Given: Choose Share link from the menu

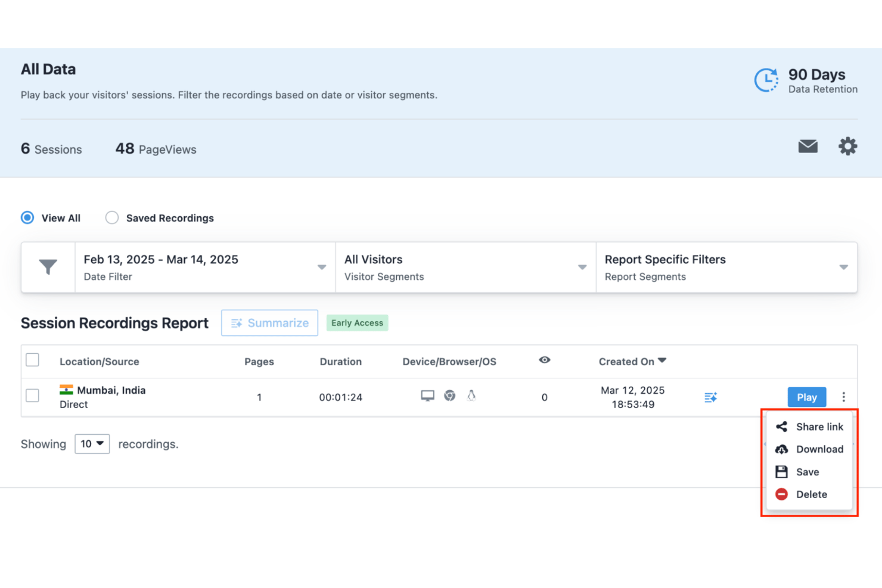Looking at the screenshot, I should click(x=809, y=427).
